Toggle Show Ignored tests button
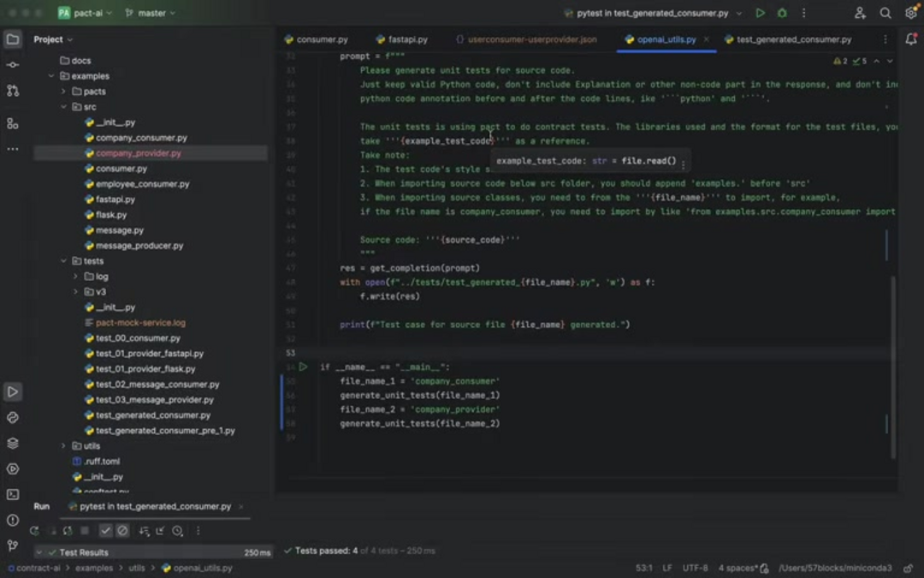Image resolution: width=924 pixels, height=578 pixels. [x=122, y=531]
